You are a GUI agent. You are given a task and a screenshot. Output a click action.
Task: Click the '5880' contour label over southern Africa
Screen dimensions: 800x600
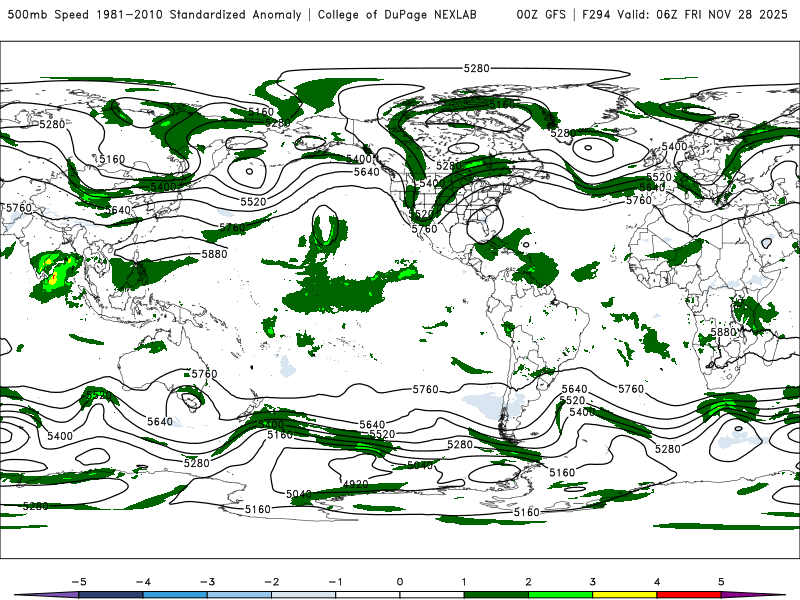(723, 332)
